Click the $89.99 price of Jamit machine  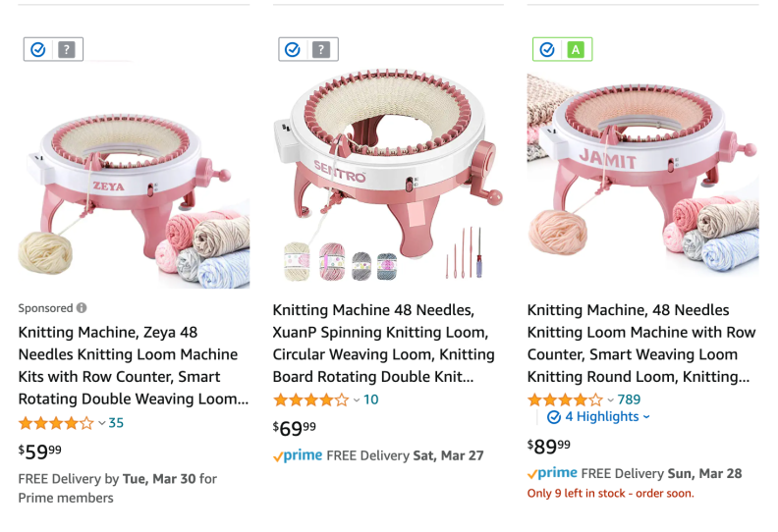(x=549, y=447)
